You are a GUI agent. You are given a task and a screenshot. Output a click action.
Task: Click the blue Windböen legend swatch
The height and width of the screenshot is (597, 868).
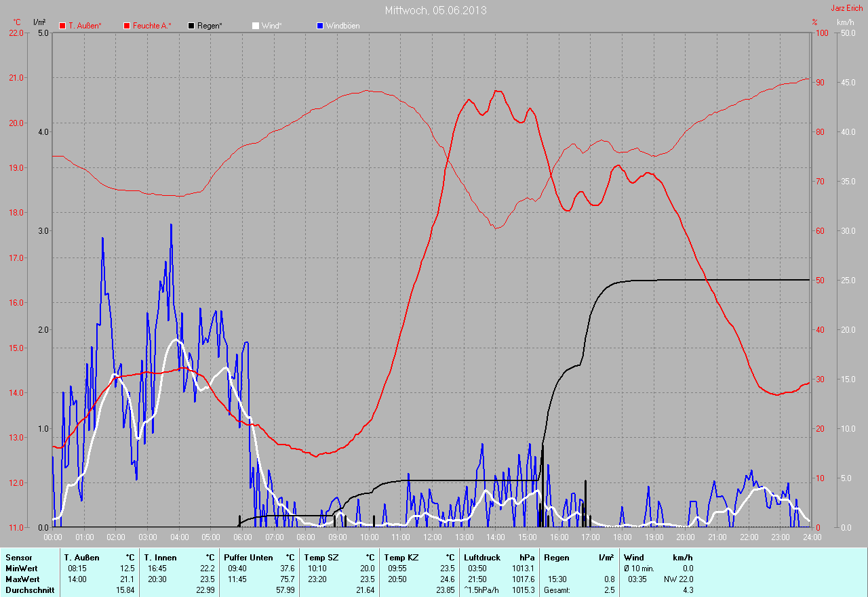click(x=320, y=26)
